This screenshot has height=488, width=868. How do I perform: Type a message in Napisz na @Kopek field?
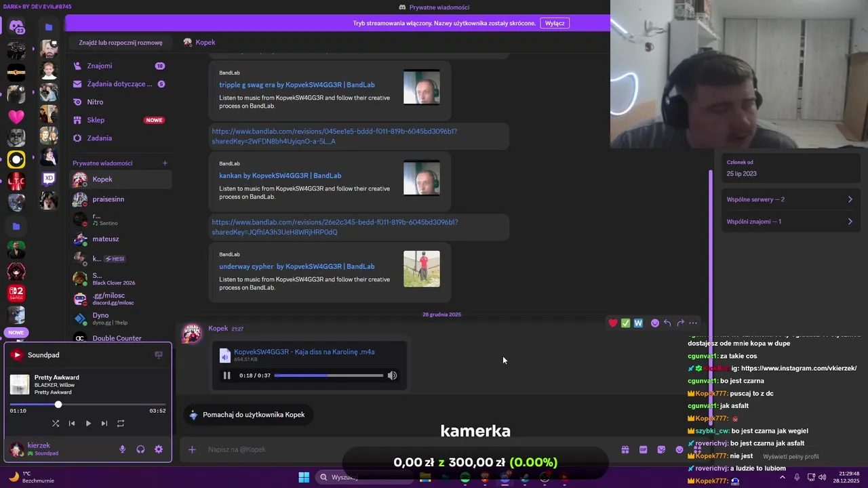407,449
